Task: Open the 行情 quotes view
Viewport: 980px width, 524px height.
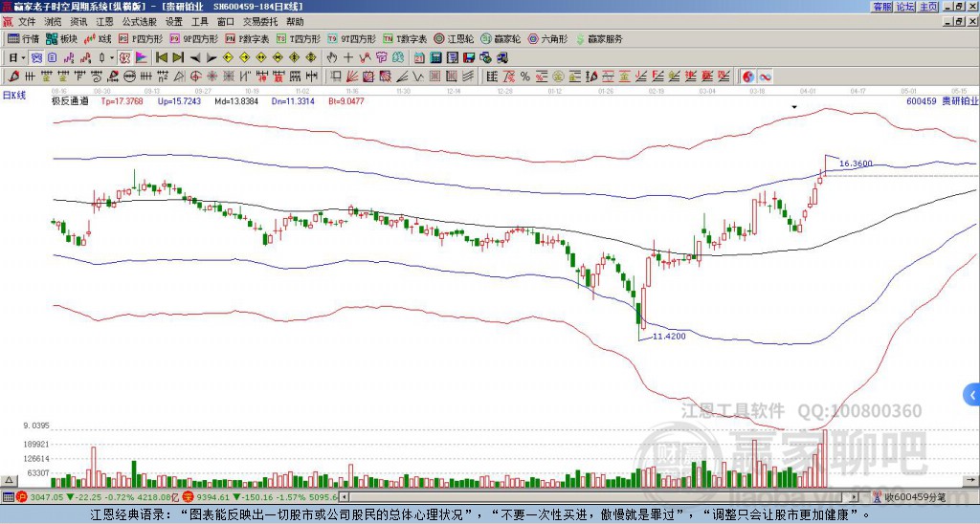Action: tap(24, 38)
